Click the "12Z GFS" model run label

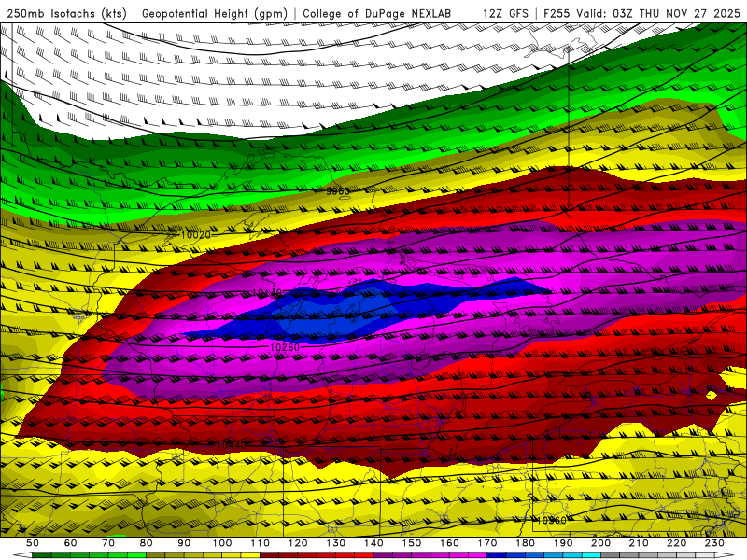(x=505, y=13)
